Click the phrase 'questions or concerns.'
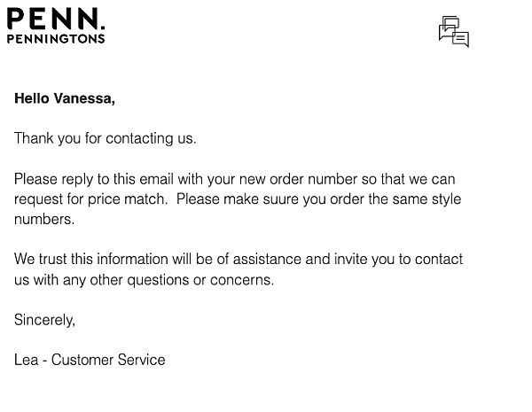This screenshot has height=412, width=532. coord(200,280)
